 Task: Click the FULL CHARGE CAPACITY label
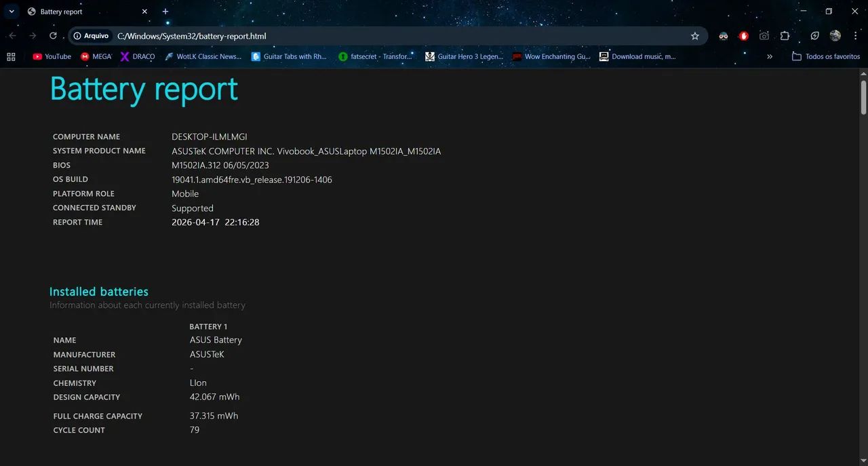click(98, 416)
